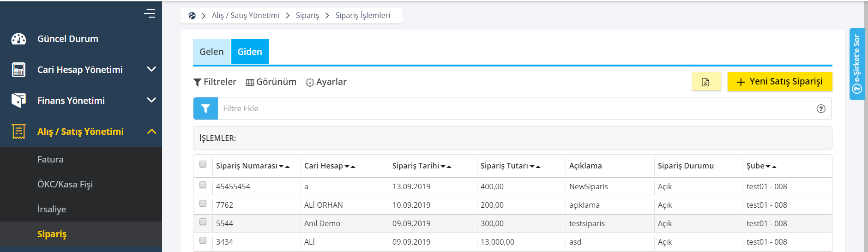
Task: Click the Anıl Demo cell
Action: click(x=322, y=223)
